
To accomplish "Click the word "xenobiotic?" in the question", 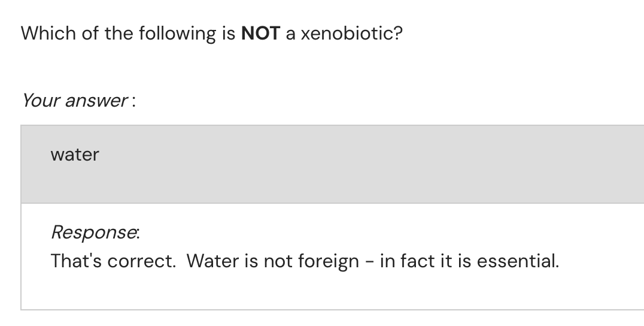I will point(351,33).
